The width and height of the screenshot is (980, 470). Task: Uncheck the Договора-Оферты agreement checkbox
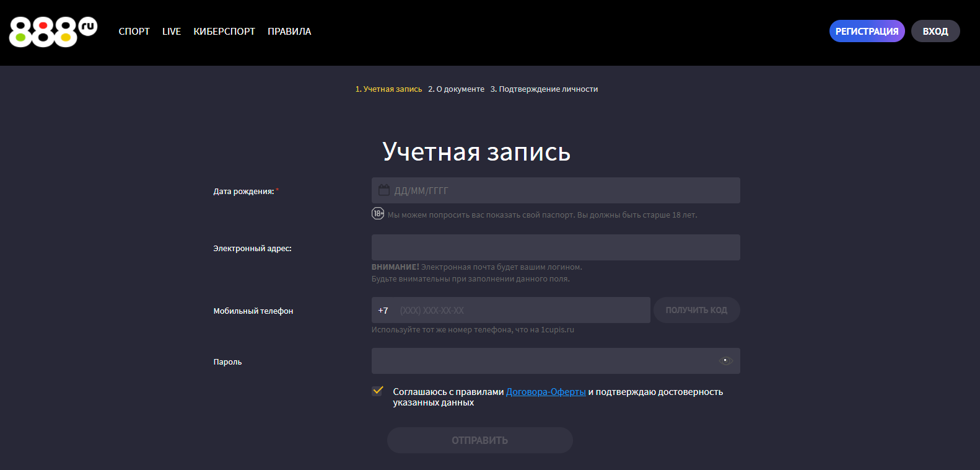click(377, 391)
